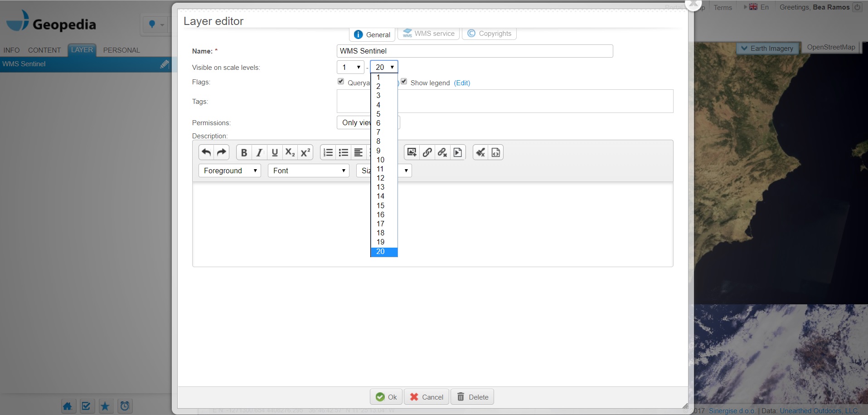Switch to the WMS service tab
The image size is (868, 415).
point(429,34)
